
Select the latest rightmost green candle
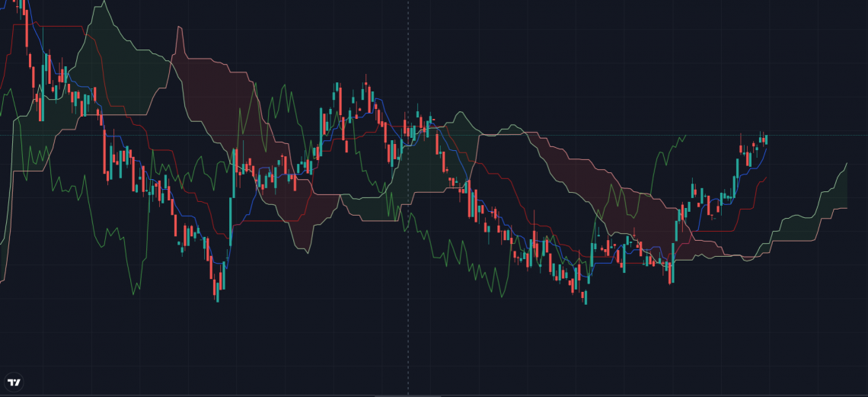tap(766, 139)
